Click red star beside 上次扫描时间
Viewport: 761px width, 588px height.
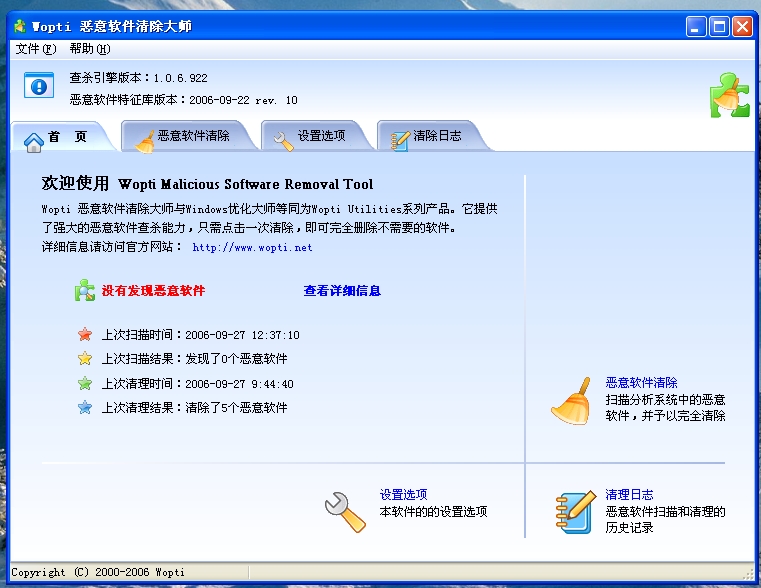(85, 334)
